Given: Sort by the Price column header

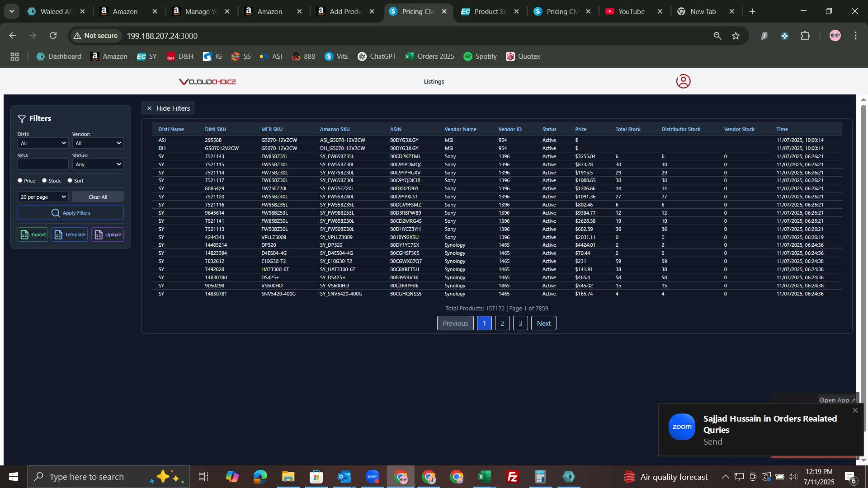Looking at the screenshot, I should pyautogui.click(x=580, y=129).
